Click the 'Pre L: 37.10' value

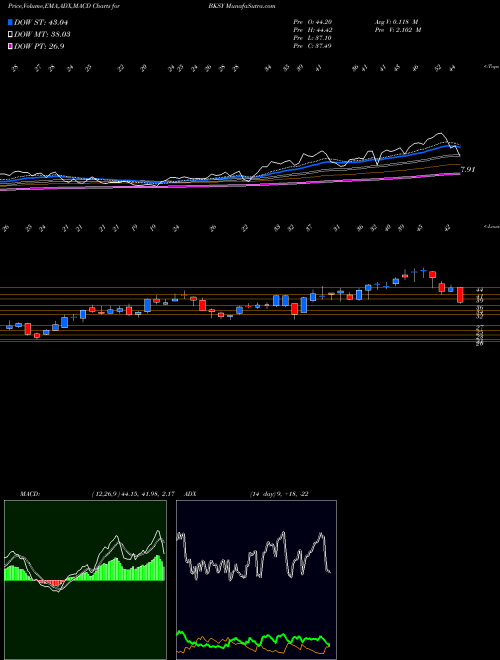313,38
